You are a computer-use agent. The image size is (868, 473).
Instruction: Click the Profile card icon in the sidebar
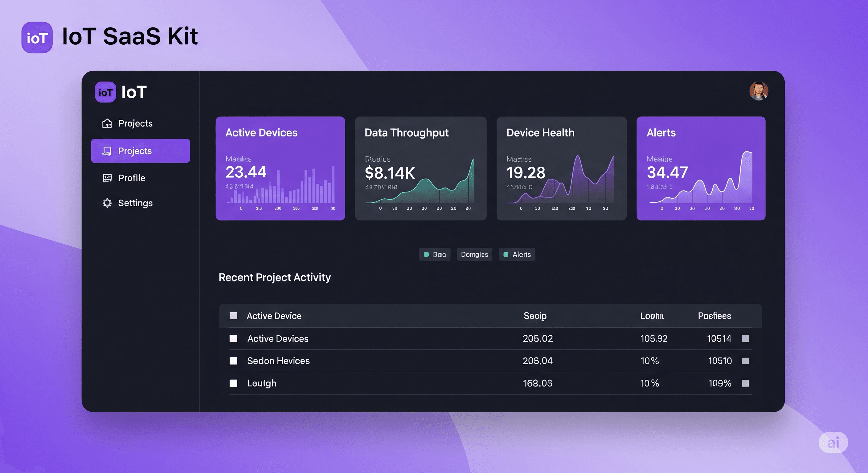click(107, 178)
